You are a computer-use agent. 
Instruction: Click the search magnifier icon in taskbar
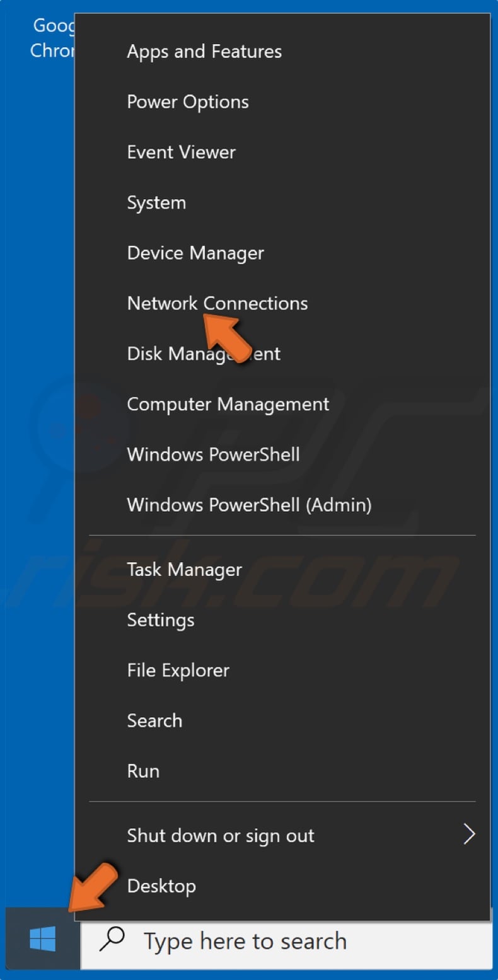[113, 940]
